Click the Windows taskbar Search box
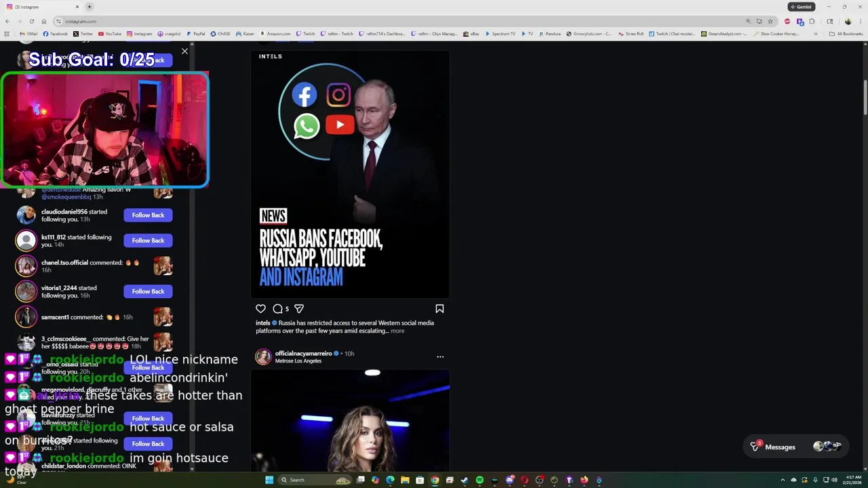The image size is (868, 488). (315, 480)
